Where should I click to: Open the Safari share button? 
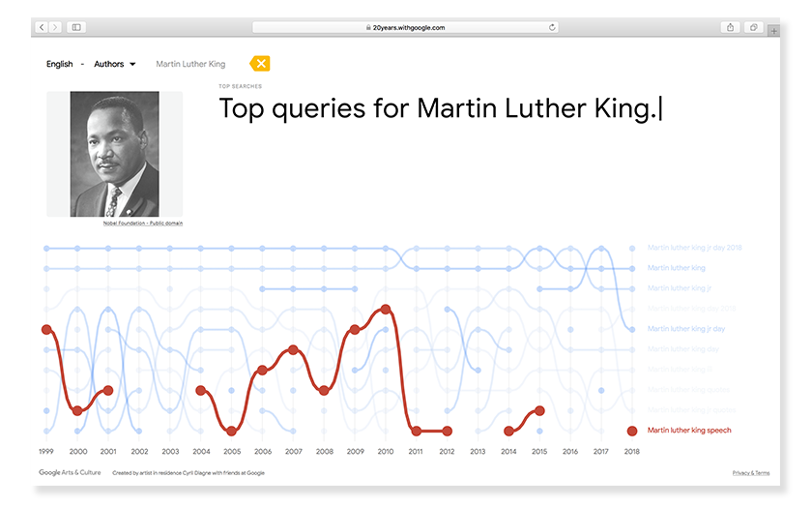[730, 27]
